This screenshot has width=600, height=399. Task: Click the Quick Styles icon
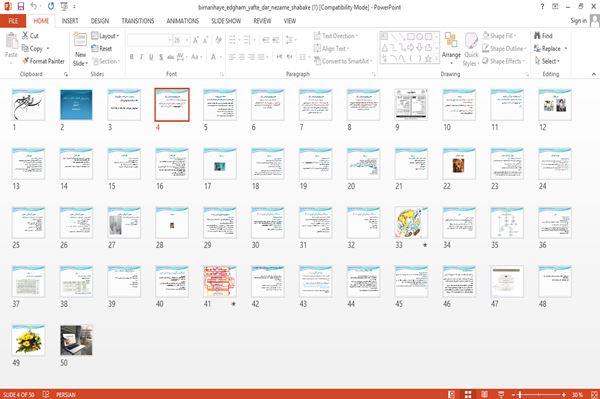(471, 40)
